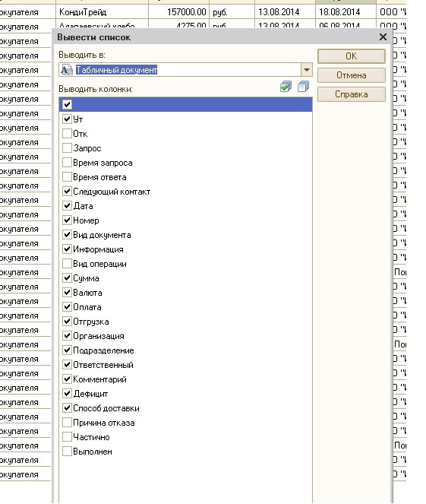Uncheck the Следующий контакт column
The width and height of the screenshot is (426, 504).
point(67,192)
